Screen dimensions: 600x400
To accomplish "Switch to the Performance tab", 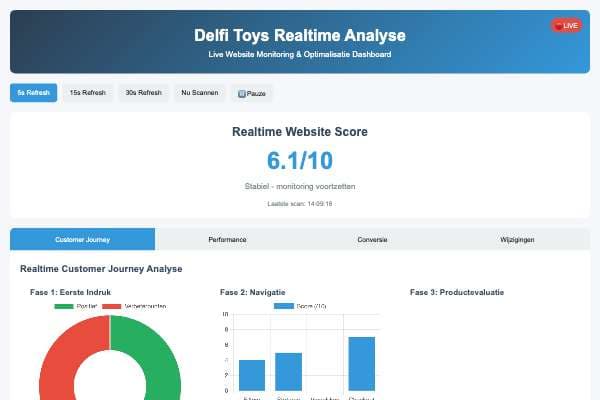I will pos(227,240).
